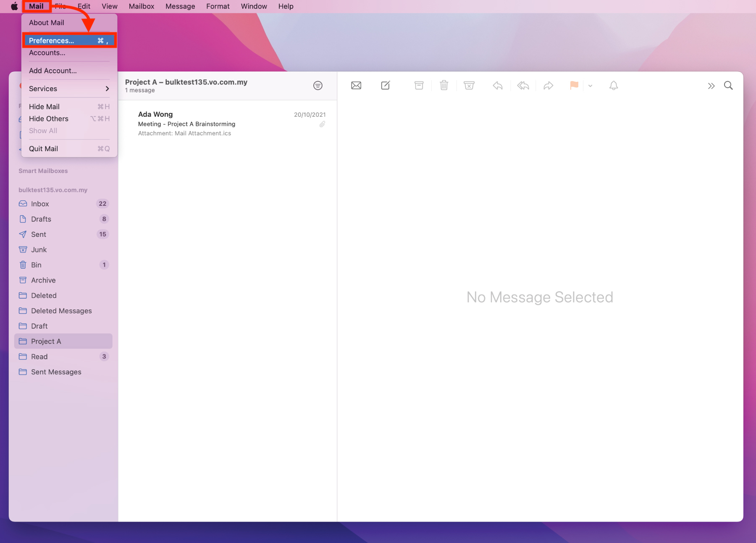Choose Add Account… menu entry
This screenshot has width=756, height=543.
(53, 71)
